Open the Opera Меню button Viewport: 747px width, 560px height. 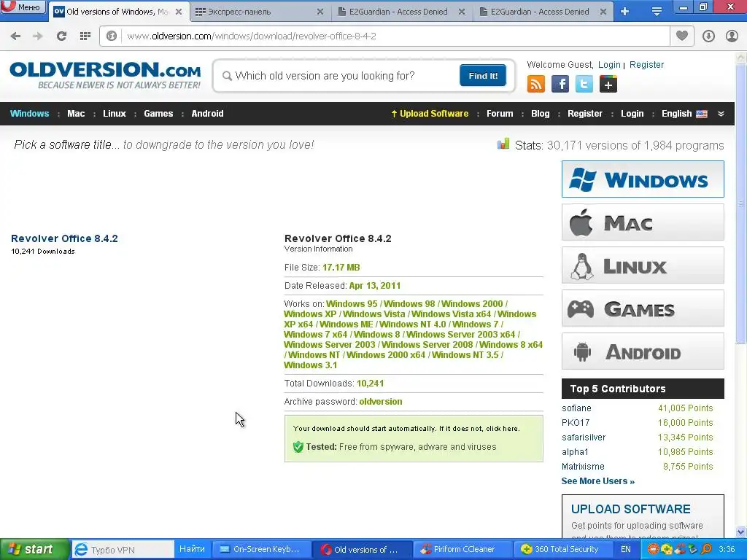pyautogui.click(x=23, y=7)
